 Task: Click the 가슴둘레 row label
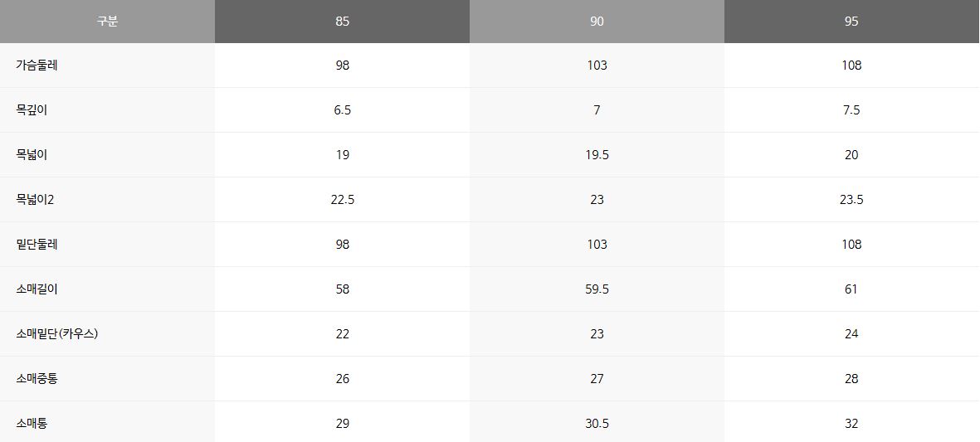[37, 66]
